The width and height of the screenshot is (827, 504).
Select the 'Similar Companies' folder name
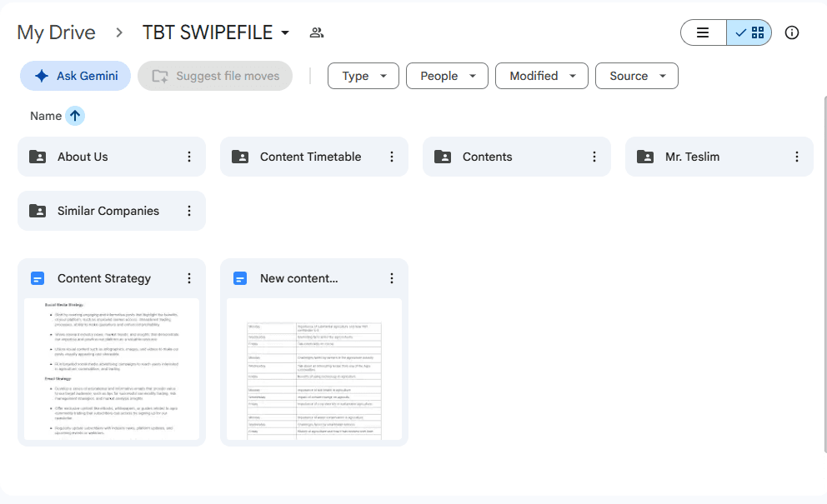pos(108,211)
